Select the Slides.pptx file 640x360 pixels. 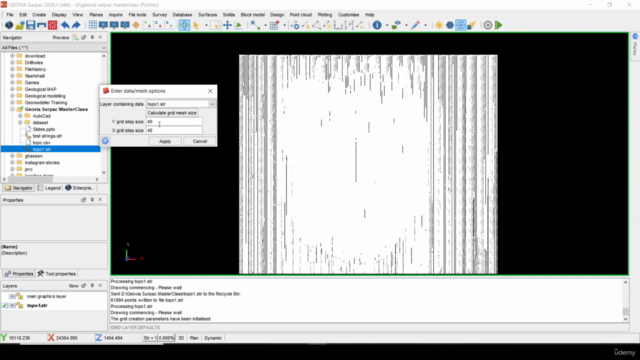[43, 129]
